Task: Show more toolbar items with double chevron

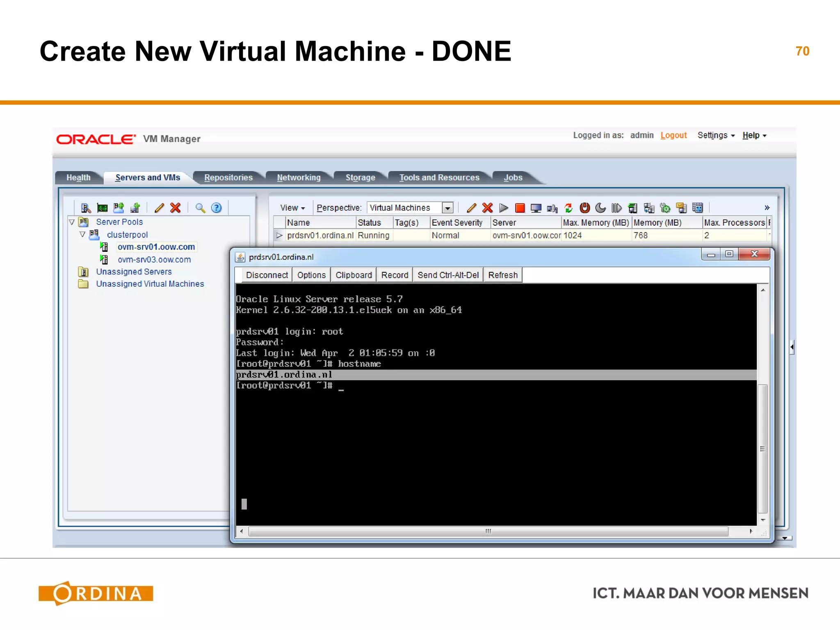Action: (767, 208)
